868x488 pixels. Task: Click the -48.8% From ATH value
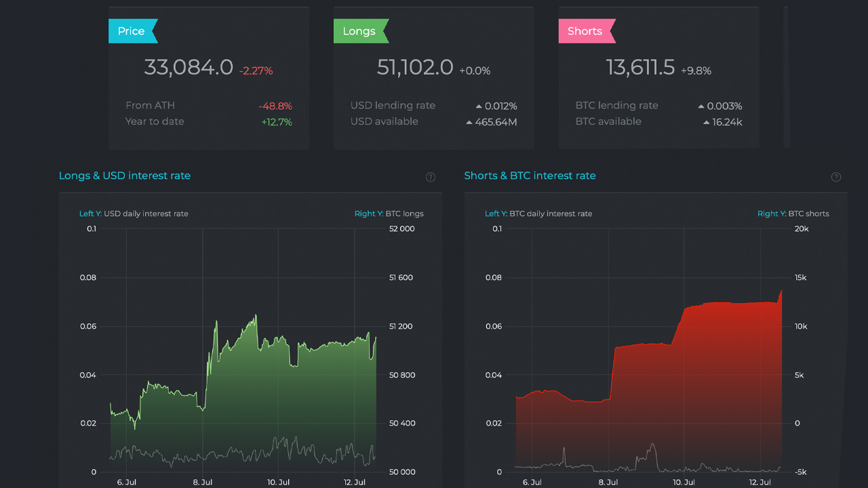275,106
